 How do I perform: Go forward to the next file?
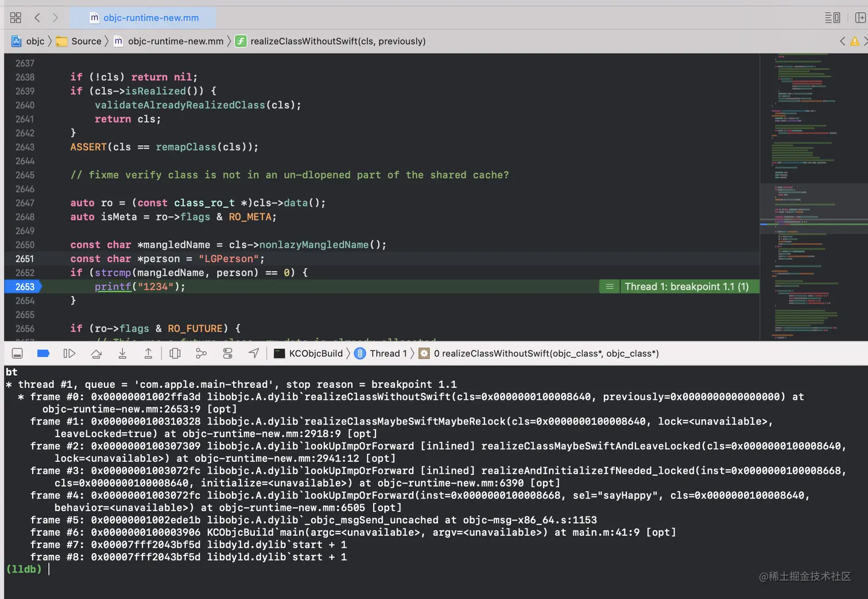(55, 18)
